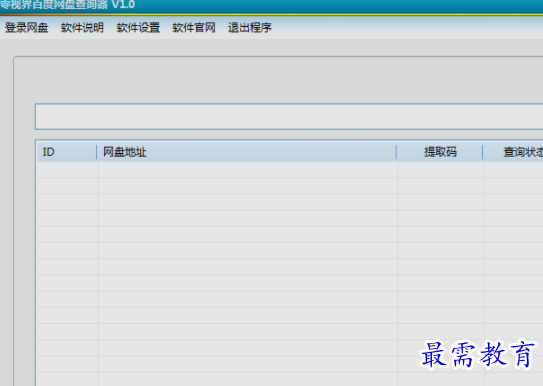Screen dimensions: 543x386
Task: Click the 提取码 column header
Action: 440,152
